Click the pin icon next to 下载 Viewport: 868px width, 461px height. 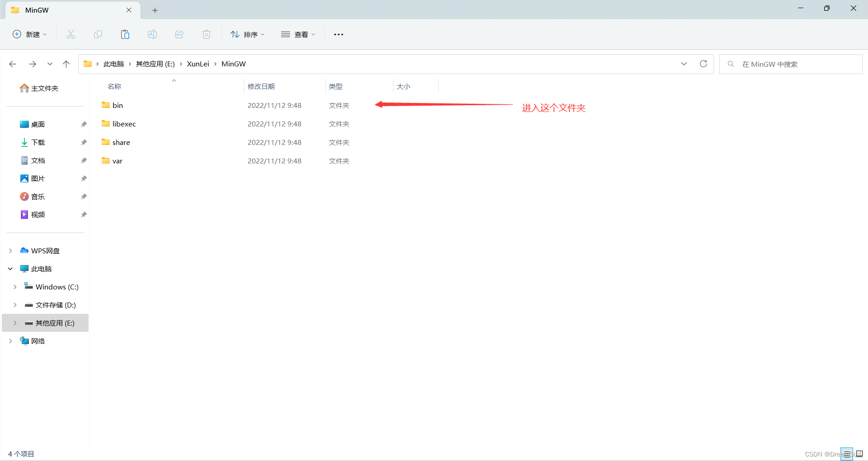pos(84,142)
